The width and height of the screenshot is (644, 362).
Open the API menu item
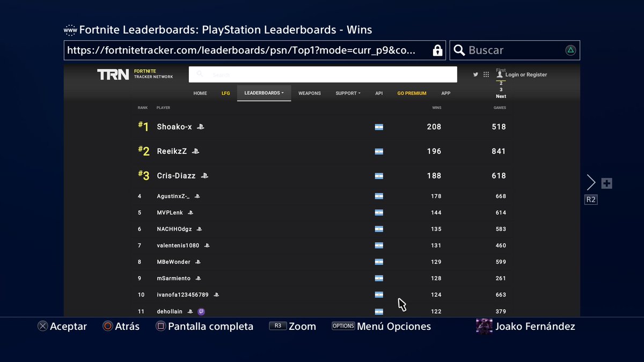pos(379,93)
